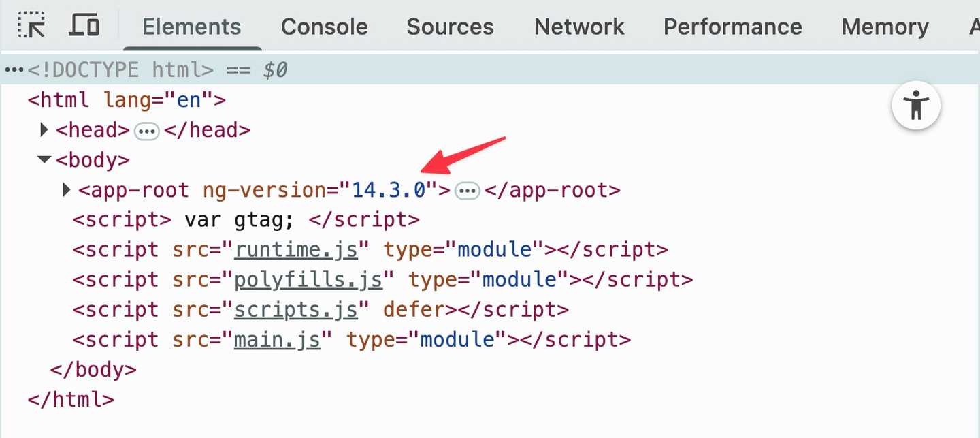Switch to the Elements tab
The image size is (980, 438).
click(192, 27)
